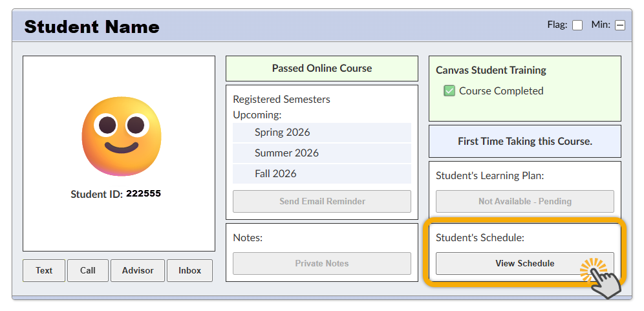The image size is (644, 311).
Task: Click the Registered Semesters label
Action: tap(281, 100)
